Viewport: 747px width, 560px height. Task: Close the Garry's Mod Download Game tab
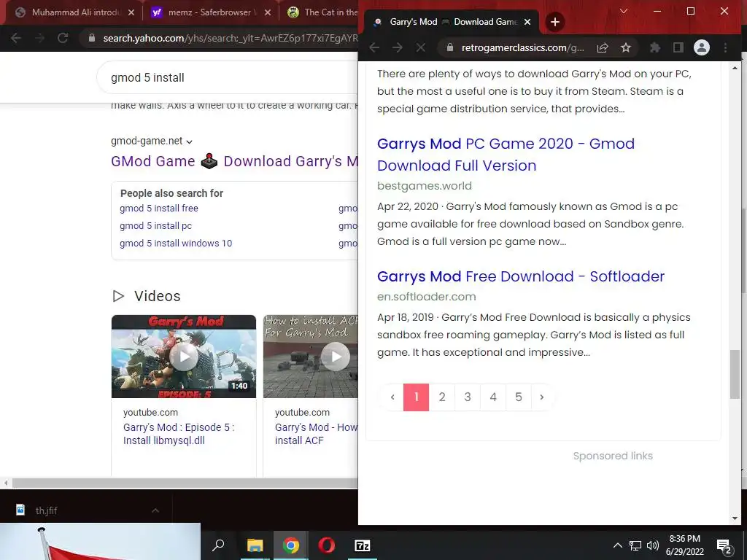pyautogui.click(x=527, y=22)
